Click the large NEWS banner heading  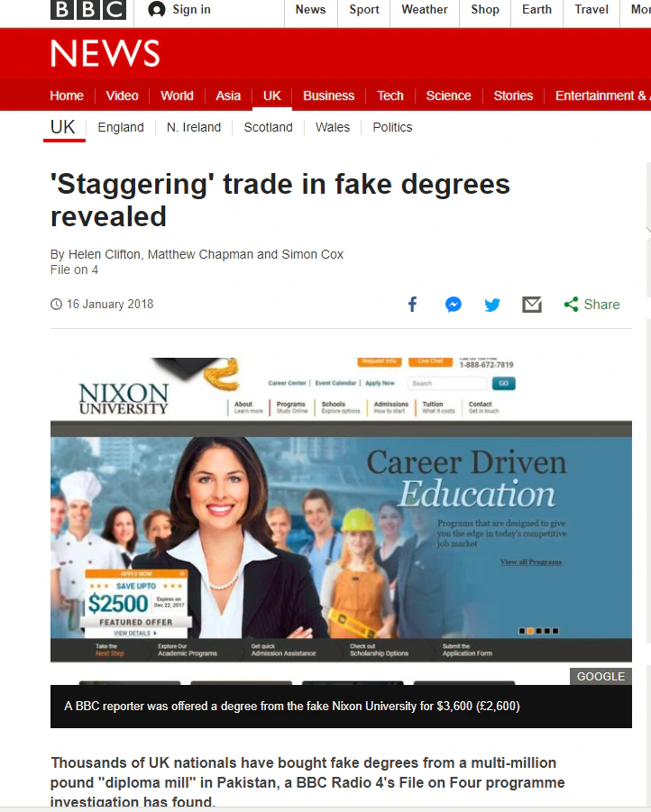pyautogui.click(x=105, y=54)
